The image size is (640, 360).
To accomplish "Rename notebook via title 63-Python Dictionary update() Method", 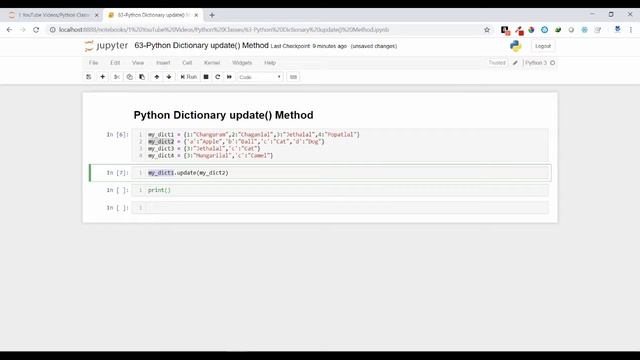I will click(201, 45).
